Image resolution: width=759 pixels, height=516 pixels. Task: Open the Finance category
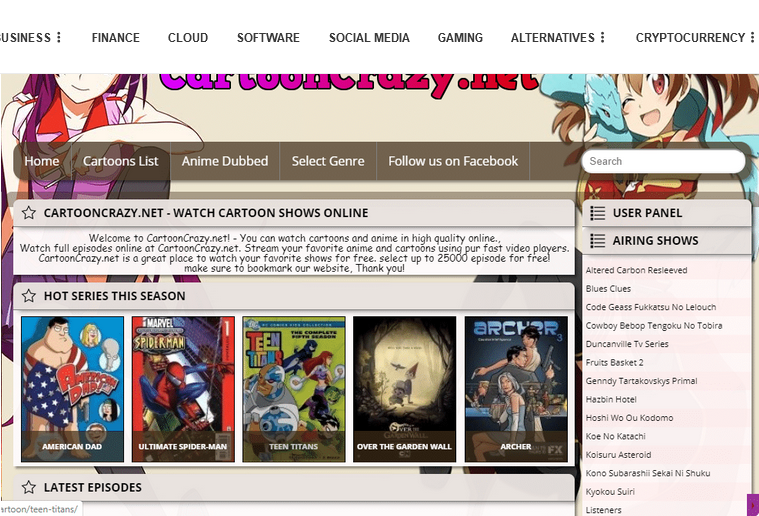click(116, 38)
